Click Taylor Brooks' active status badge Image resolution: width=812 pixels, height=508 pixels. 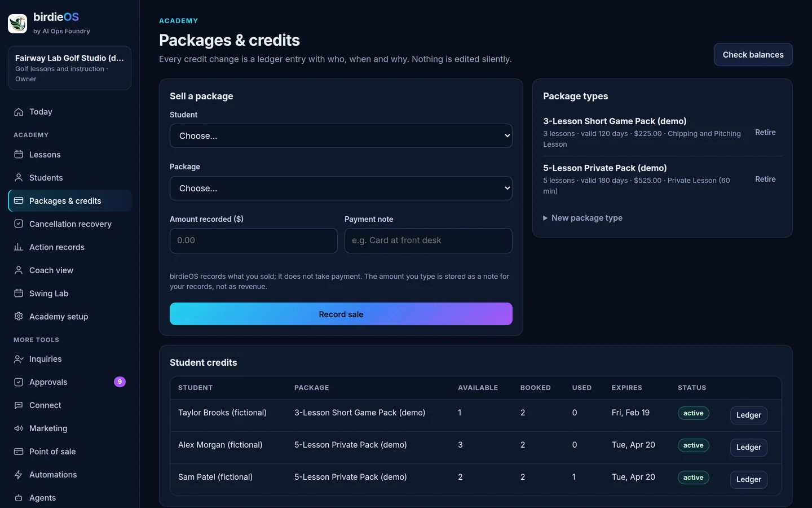[693, 413]
